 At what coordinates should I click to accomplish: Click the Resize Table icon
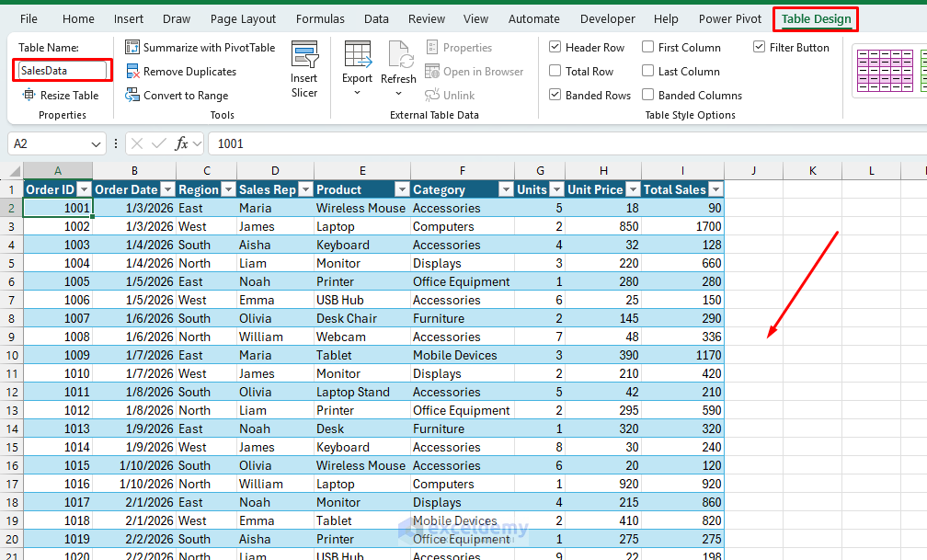[29, 95]
